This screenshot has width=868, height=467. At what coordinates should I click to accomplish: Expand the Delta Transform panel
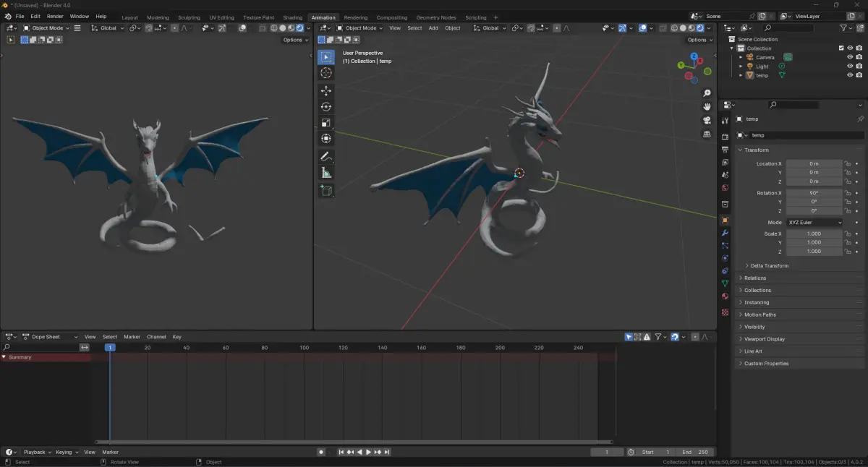[x=769, y=265]
